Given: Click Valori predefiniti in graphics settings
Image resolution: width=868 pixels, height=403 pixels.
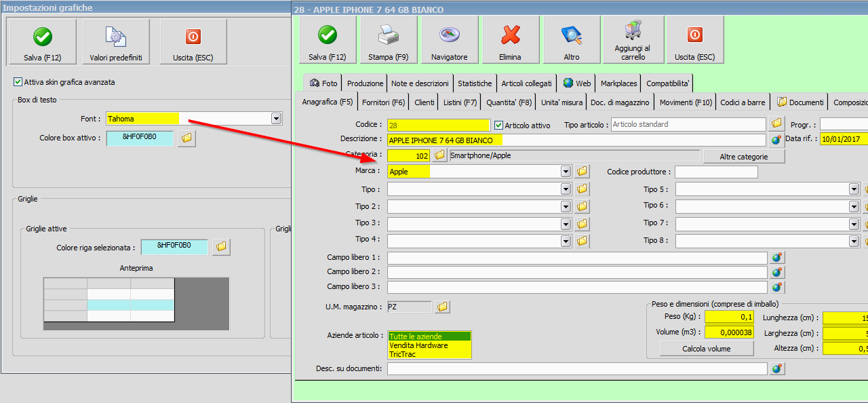Looking at the screenshot, I should pyautogui.click(x=116, y=41).
